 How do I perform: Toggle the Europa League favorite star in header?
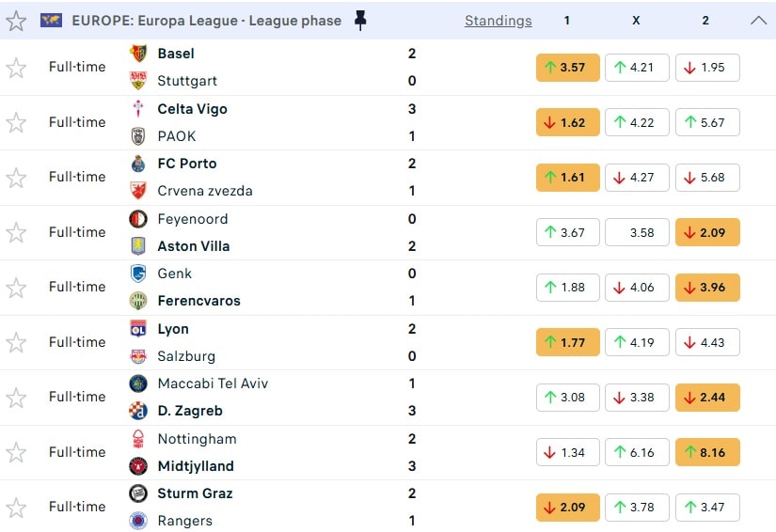[16, 21]
